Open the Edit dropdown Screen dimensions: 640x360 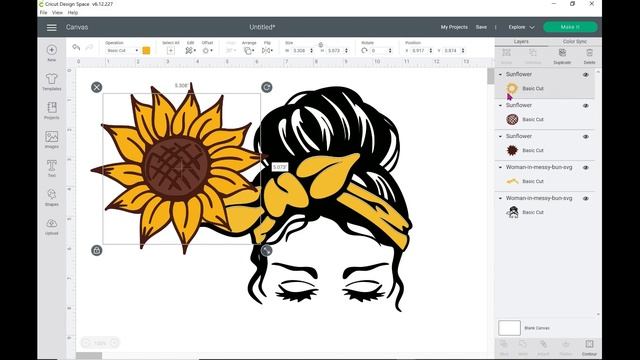190,51
